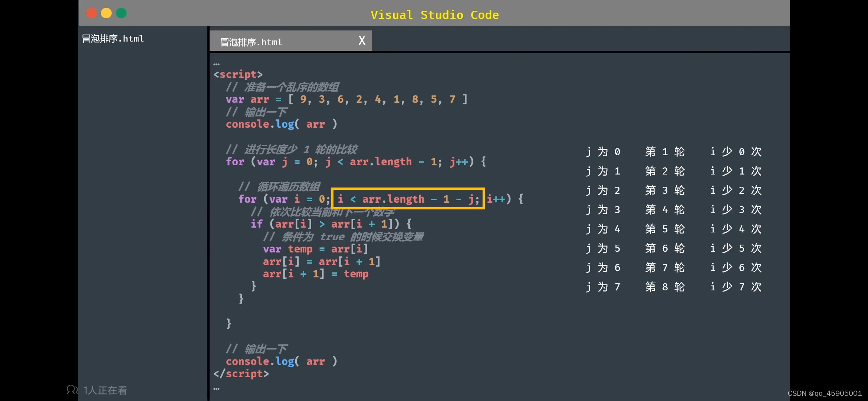
Task: Click the 1人正在看 viewer count text
Action: click(x=105, y=390)
